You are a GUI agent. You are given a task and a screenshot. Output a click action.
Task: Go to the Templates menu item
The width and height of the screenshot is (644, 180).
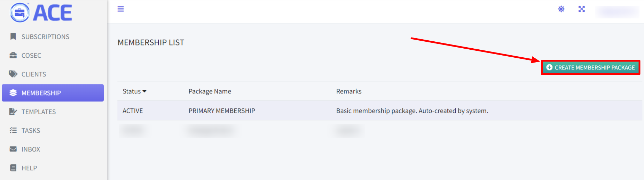39,112
